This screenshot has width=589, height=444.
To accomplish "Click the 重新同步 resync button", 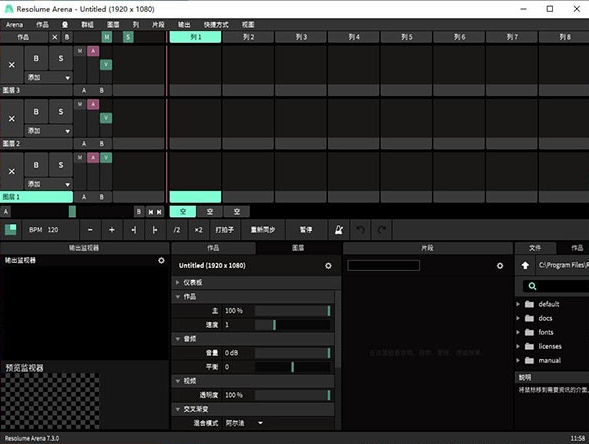I will (x=263, y=230).
